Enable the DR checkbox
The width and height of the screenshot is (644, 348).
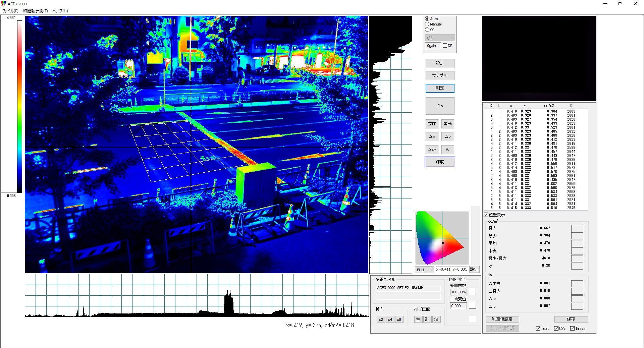click(445, 46)
